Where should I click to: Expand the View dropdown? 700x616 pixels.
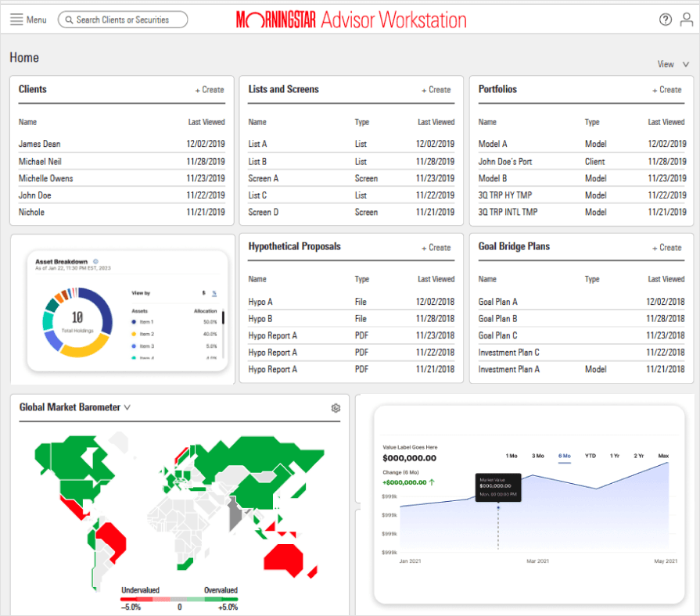[x=673, y=64]
